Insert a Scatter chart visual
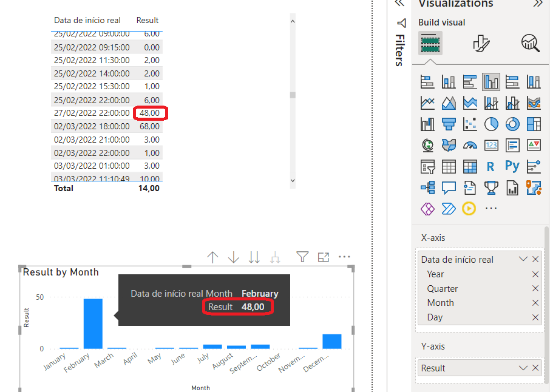The height and width of the screenshot is (392, 550). (x=470, y=124)
